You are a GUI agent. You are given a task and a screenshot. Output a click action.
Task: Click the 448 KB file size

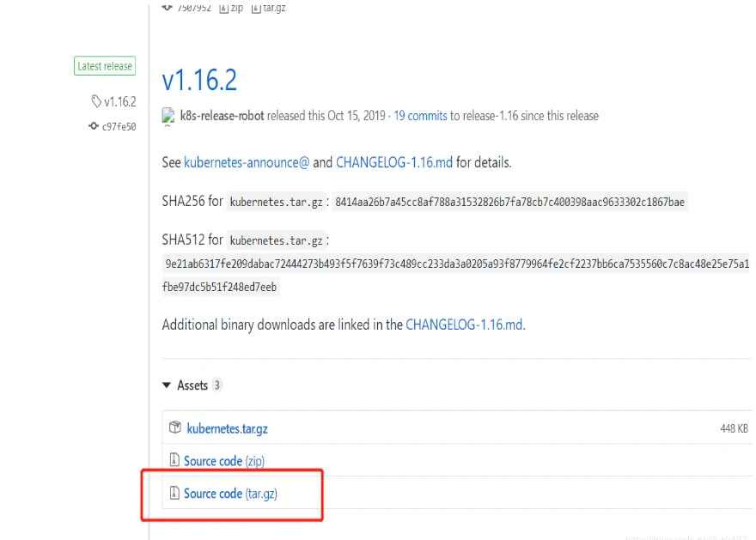coord(734,428)
